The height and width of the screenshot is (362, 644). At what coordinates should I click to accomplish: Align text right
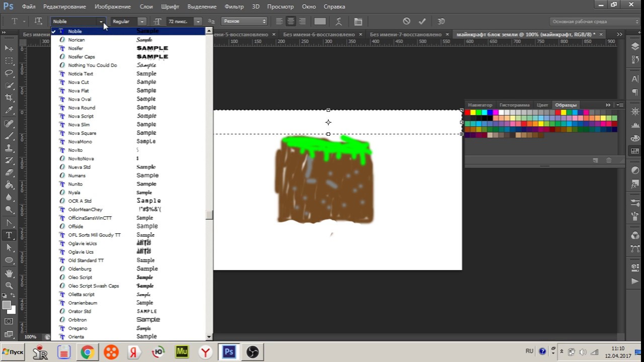pos(302,21)
